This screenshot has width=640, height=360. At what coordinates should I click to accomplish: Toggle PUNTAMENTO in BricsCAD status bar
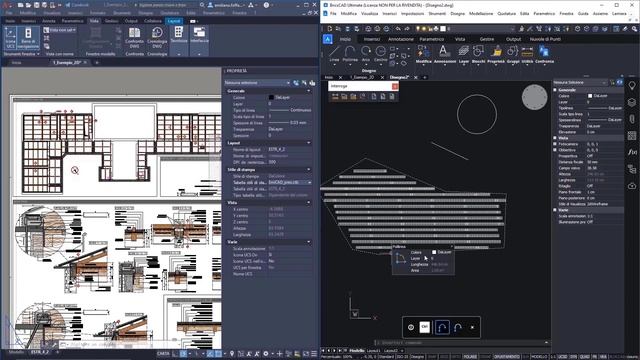pos(507,357)
